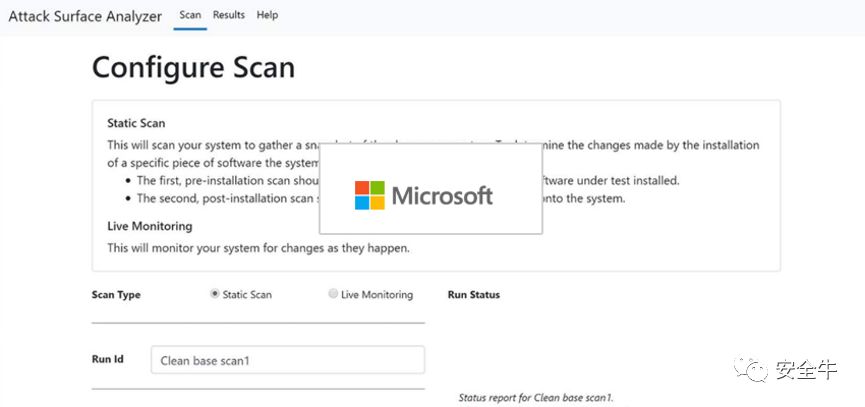Click the Live Monitoring section heading
Image resolution: width=865 pixels, height=407 pixels.
point(149,226)
